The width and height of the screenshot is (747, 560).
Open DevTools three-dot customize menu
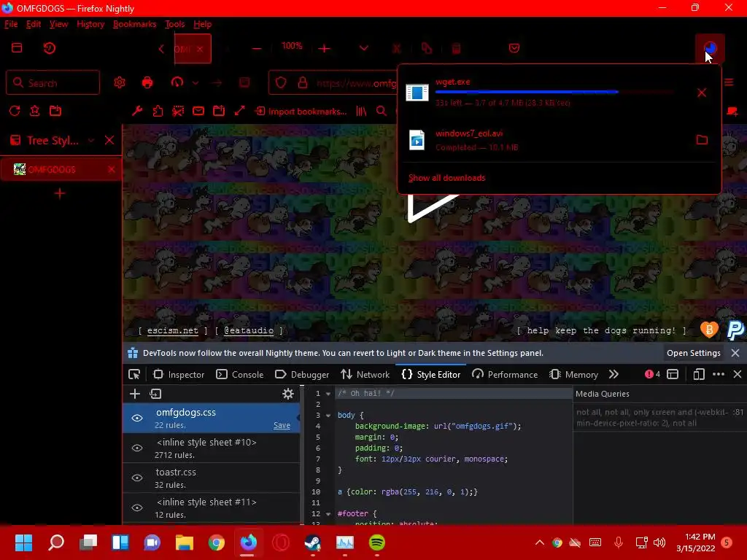719,374
